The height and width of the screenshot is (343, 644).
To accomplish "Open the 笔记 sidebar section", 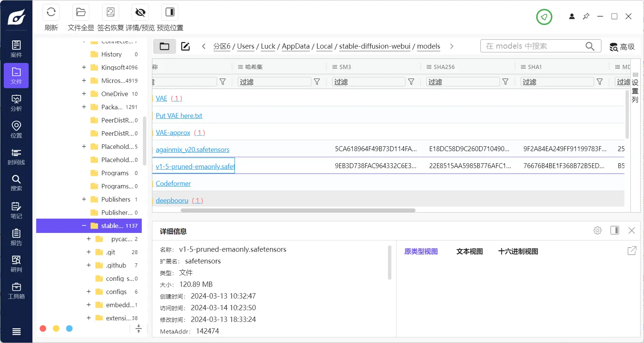I will click(x=16, y=210).
